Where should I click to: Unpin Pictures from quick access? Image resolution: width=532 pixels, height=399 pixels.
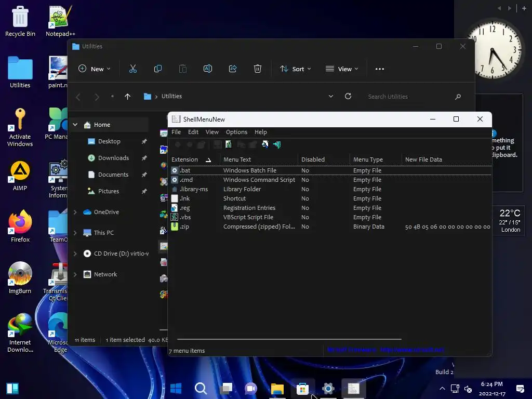click(x=144, y=191)
